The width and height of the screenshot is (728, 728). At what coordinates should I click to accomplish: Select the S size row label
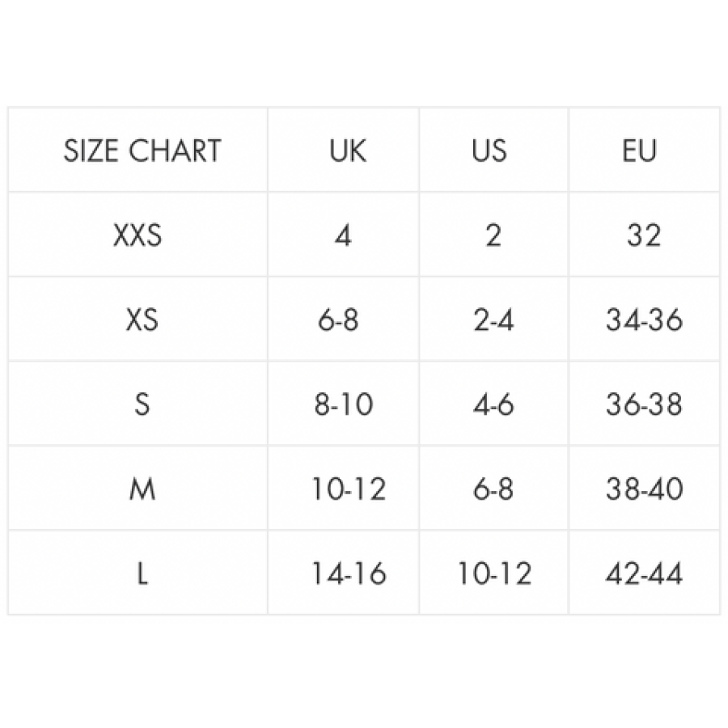click(142, 405)
